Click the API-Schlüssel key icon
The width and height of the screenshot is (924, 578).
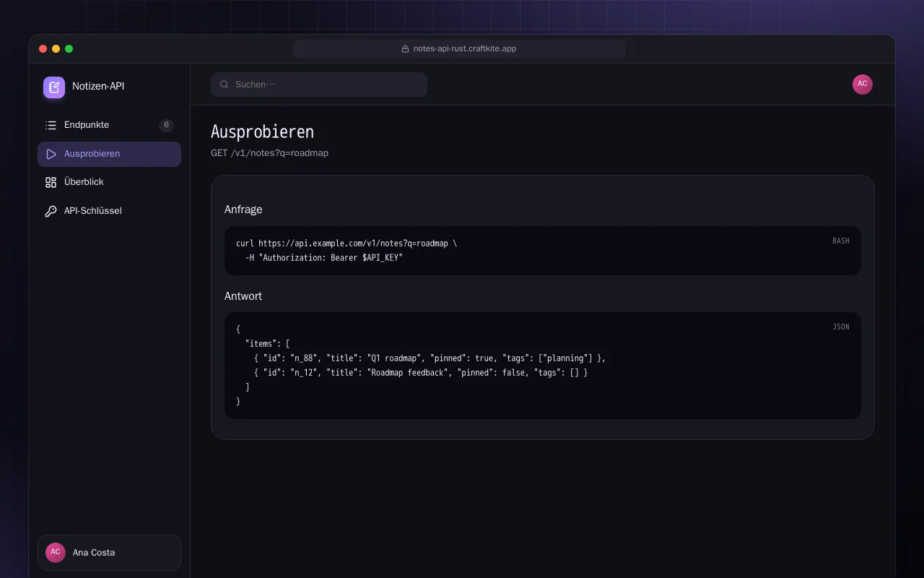click(51, 211)
